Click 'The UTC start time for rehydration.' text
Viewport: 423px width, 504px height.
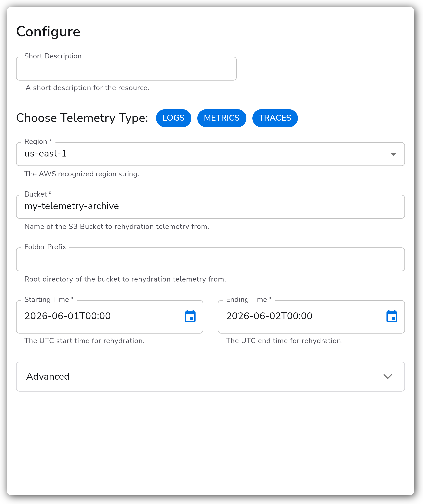pos(84,341)
